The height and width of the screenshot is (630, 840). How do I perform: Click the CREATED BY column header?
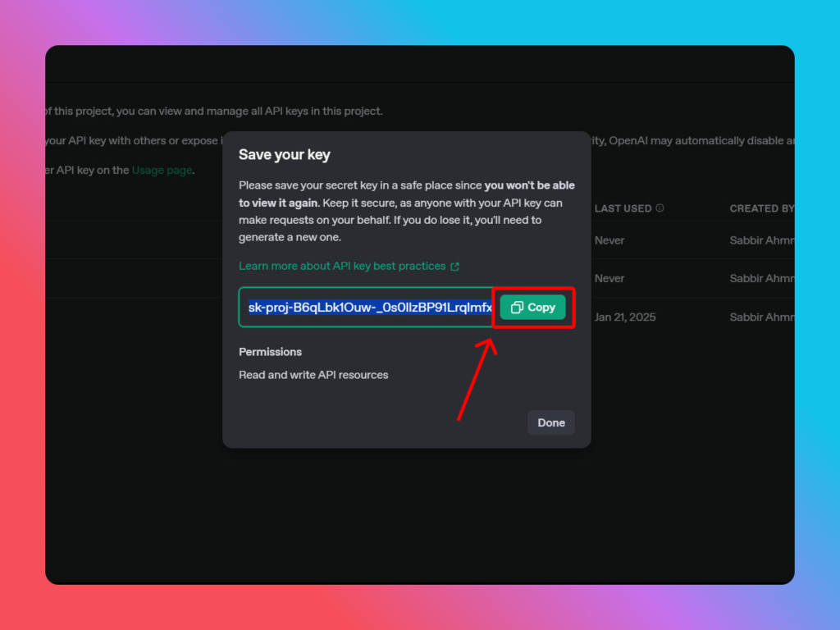pyautogui.click(x=761, y=208)
